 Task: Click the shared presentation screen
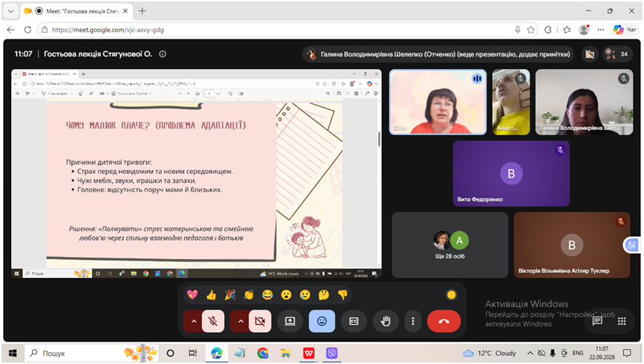point(197,173)
